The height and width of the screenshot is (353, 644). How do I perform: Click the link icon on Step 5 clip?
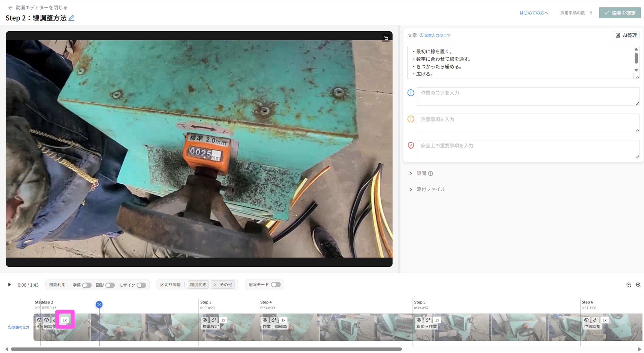[x=428, y=320]
